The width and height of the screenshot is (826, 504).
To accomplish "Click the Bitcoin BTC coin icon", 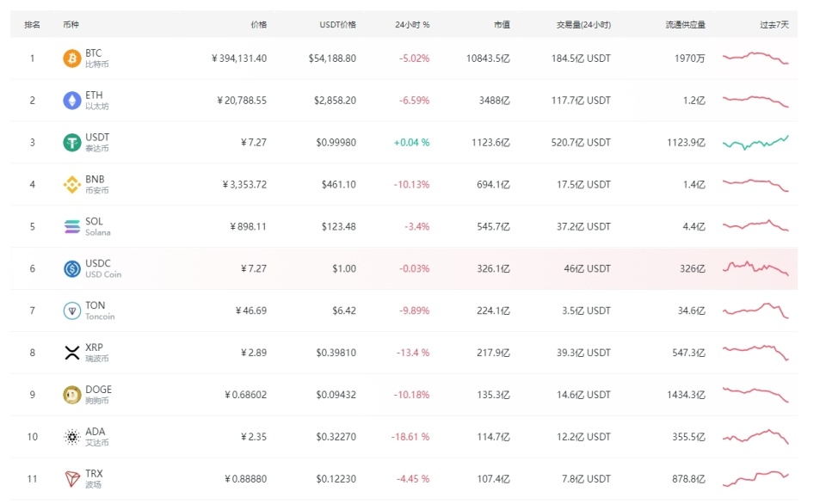I will 72,58.
